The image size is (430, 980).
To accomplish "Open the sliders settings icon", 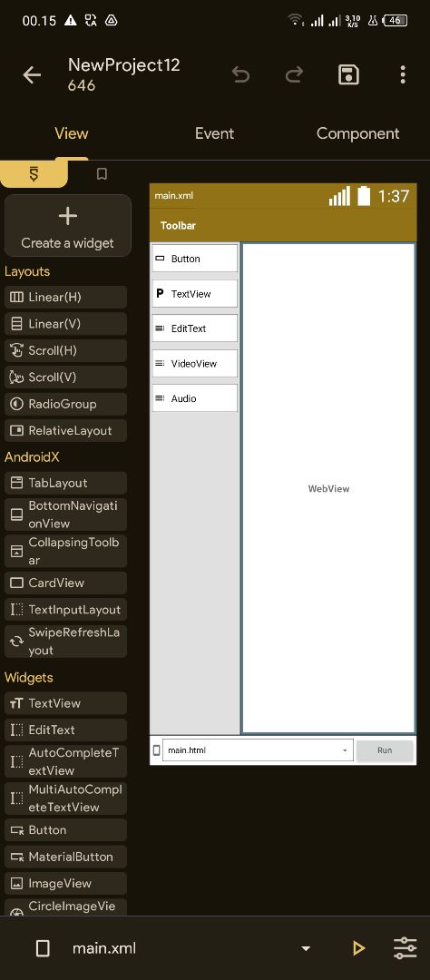I will [x=405, y=948].
